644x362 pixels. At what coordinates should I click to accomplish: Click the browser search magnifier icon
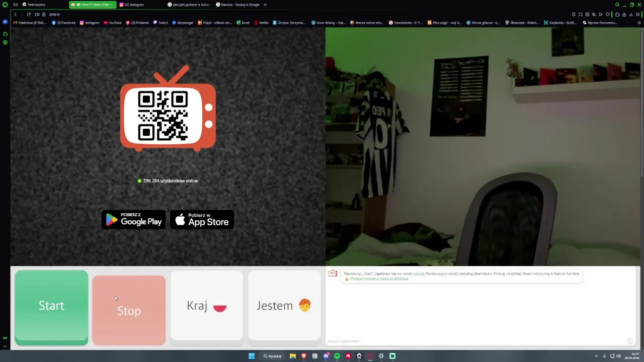pyautogui.click(x=617, y=5)
